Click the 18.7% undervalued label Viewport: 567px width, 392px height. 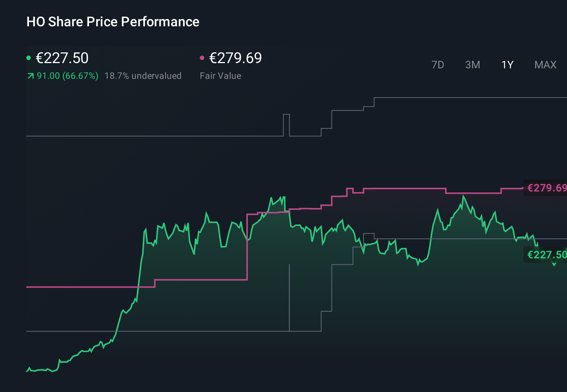tap(143, 75)
